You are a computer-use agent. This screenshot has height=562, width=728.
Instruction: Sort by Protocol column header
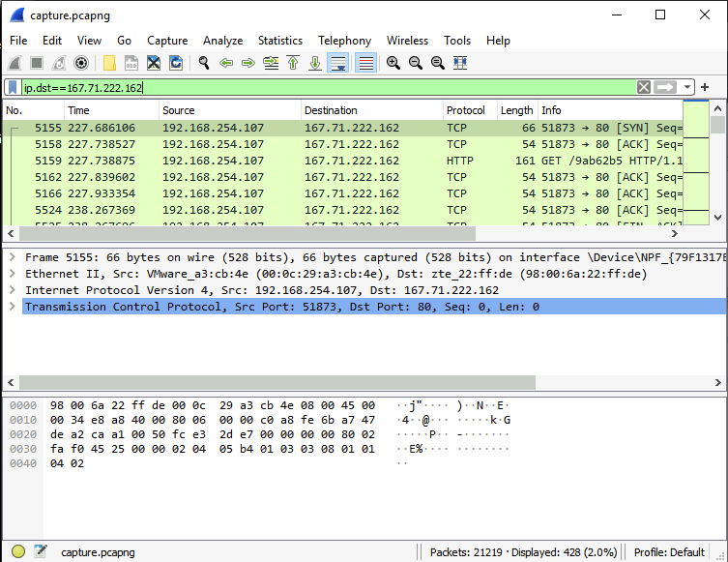point(470,110)
